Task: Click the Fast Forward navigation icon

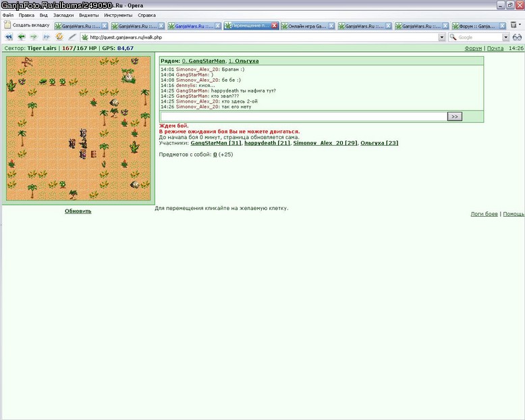Action: (x=47, y=37)
